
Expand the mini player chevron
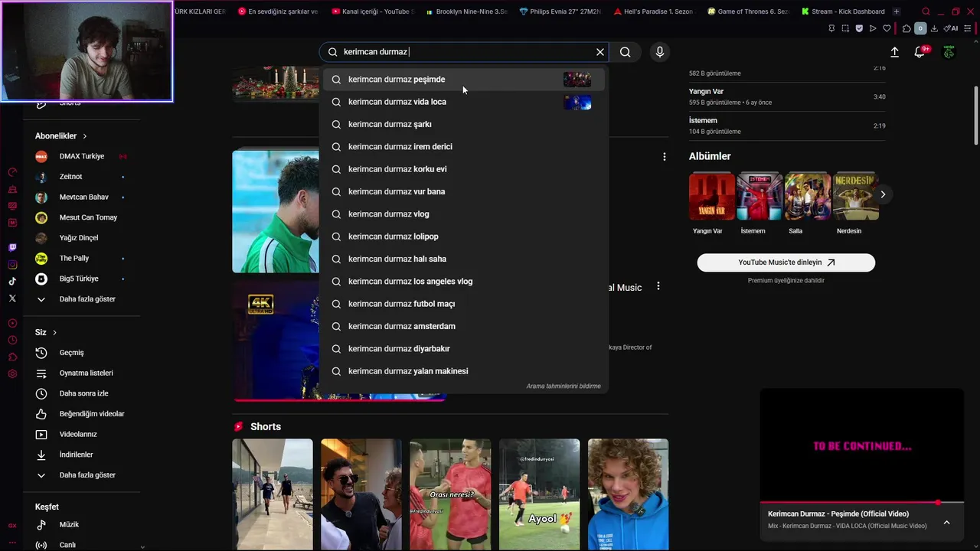(x=946, y=522)
